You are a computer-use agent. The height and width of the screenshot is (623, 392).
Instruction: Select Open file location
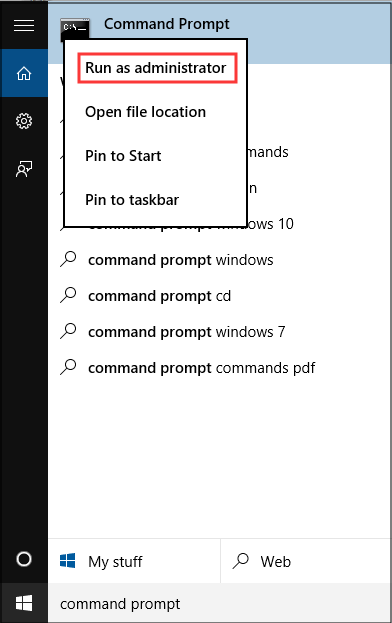(145, 112)
